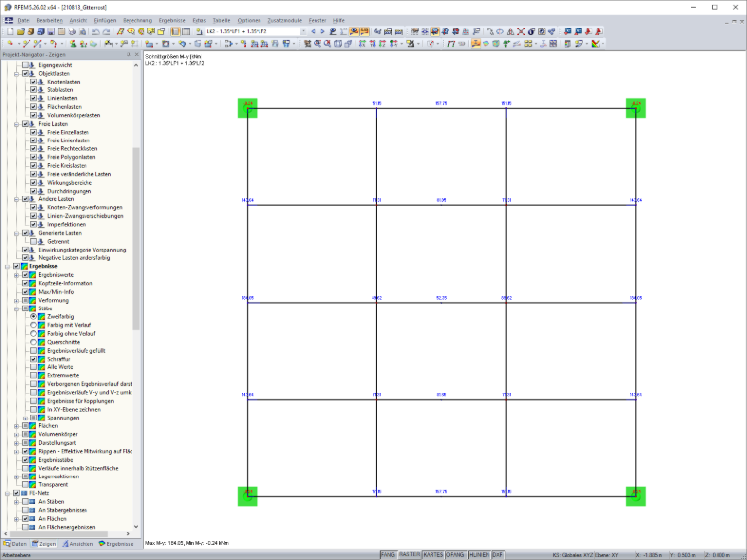Expand the Flächen tree node
The image size is (747, 560).
point(16,426)
